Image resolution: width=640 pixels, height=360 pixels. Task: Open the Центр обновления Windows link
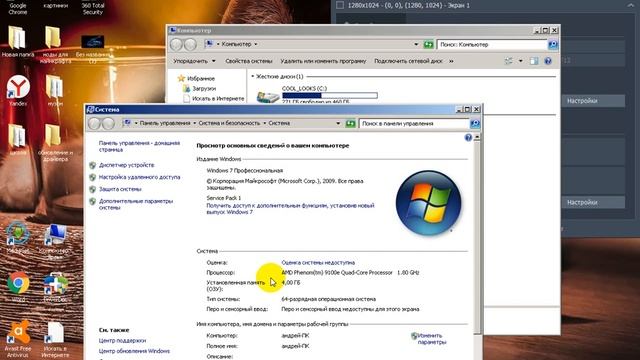(134, 351)
